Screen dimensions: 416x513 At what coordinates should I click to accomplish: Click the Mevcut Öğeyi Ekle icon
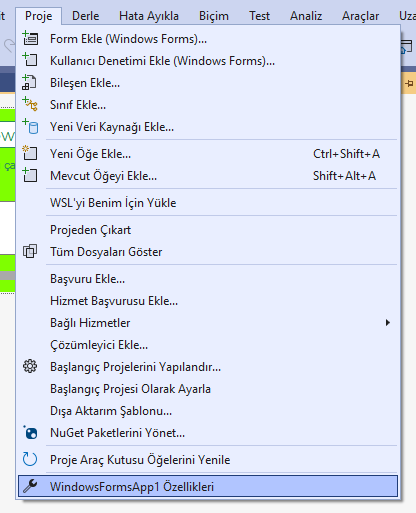coord(30,175)
